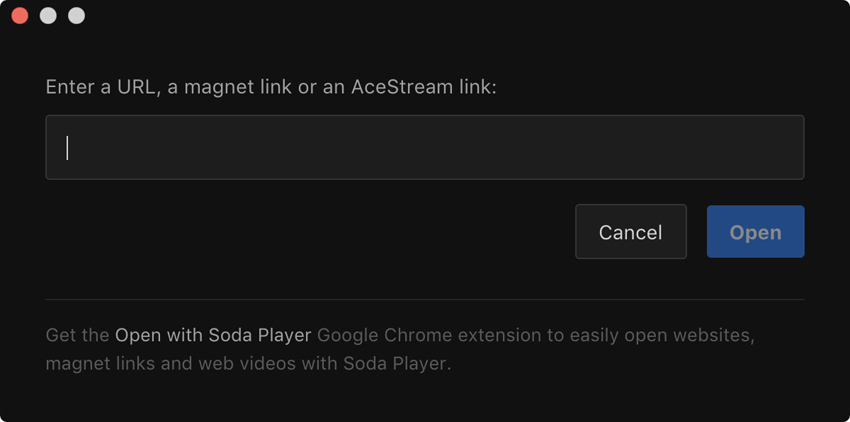
Task: Click the horizontal divider below the buttons
Action: (x=425, y=299)
